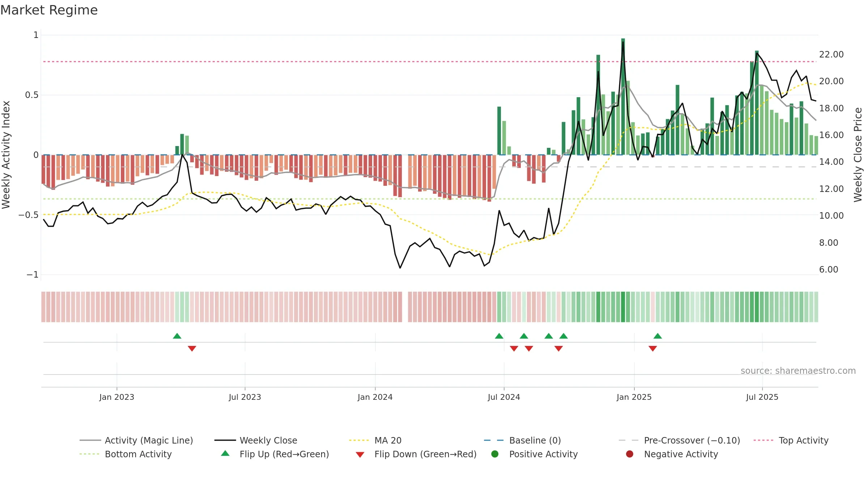The image size is (868, 488).
Task: Click the green Positive Activity legend dot
Action: point(495,454)
